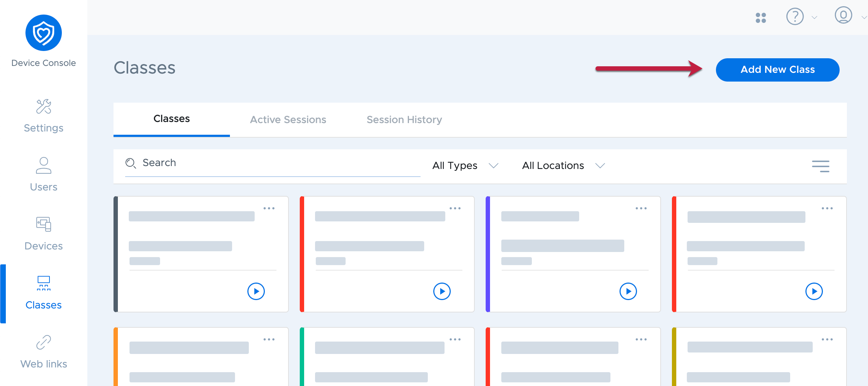
Task: Open three-dot menu on first row fourth card
Action: tap(827, 208)
